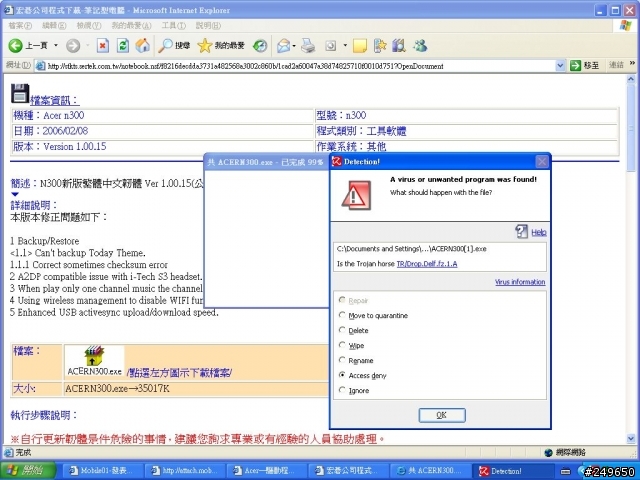Download via the ACERN300.exe archive icon

click(94, 356)
